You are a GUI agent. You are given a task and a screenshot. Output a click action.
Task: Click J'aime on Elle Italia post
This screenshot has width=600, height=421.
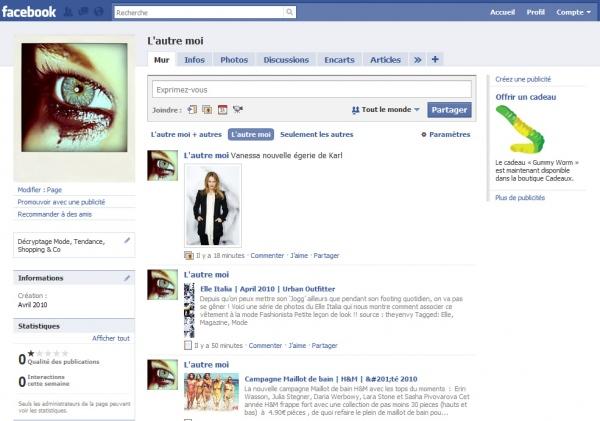point(297,345)
